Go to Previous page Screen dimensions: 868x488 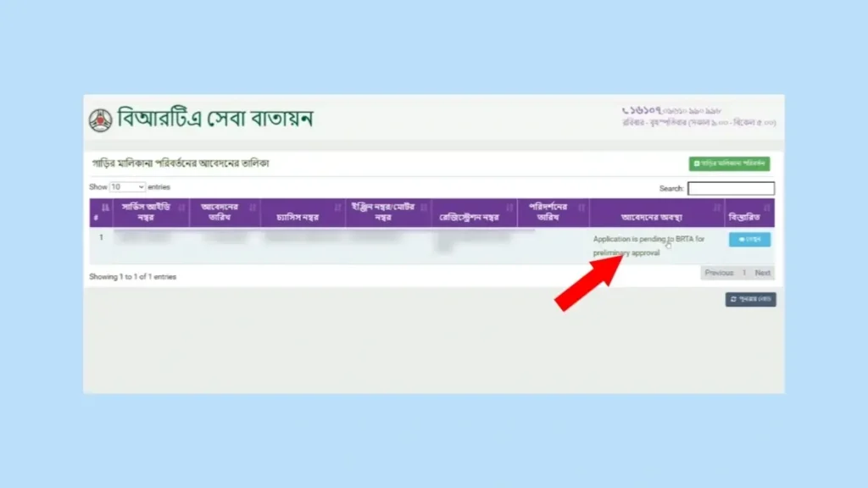tap(719, 273)
